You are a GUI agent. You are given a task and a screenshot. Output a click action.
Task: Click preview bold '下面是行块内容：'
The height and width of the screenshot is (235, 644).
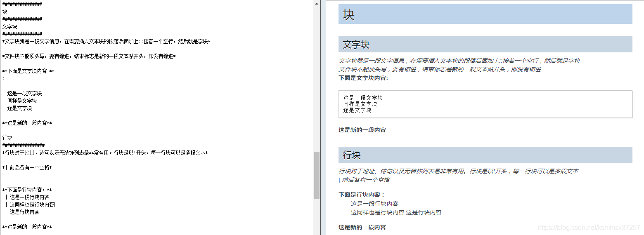point(362,195)
